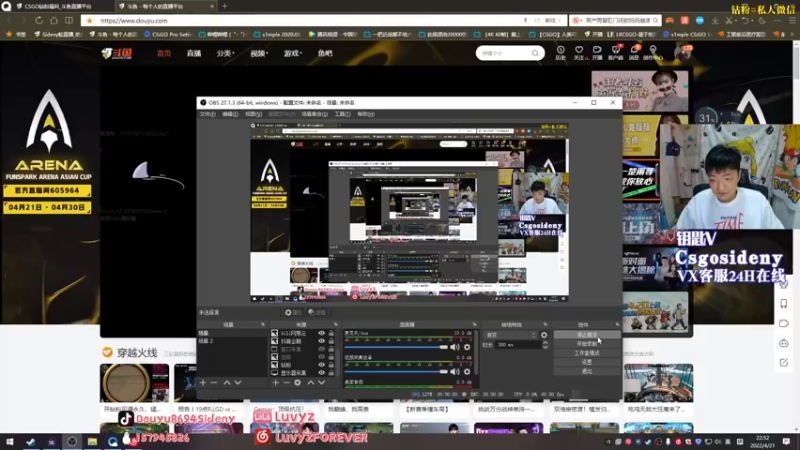Adjust transition duration stepper arrows

coord(544,345)
